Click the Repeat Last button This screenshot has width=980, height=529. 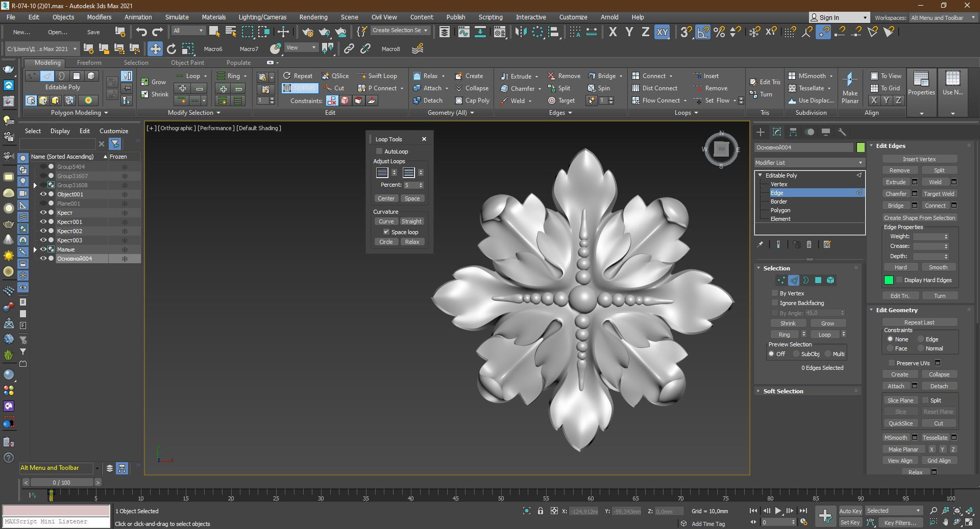919,322
